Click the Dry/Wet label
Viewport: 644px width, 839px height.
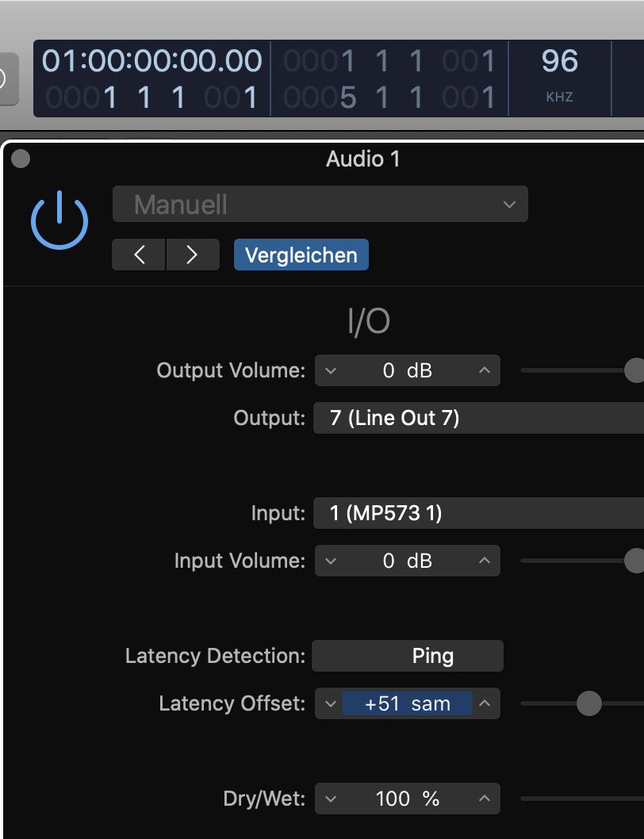(x=264, y=799)
